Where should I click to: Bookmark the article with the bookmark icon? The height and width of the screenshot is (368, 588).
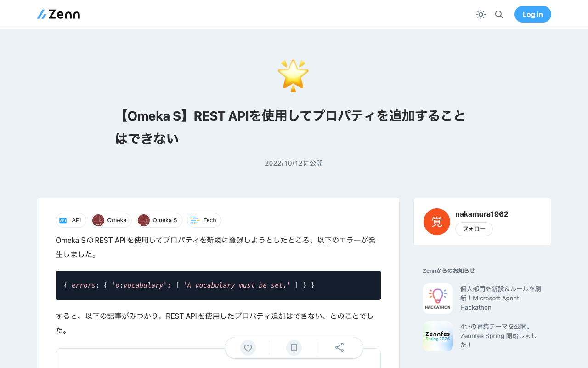[x=294, y=348]
